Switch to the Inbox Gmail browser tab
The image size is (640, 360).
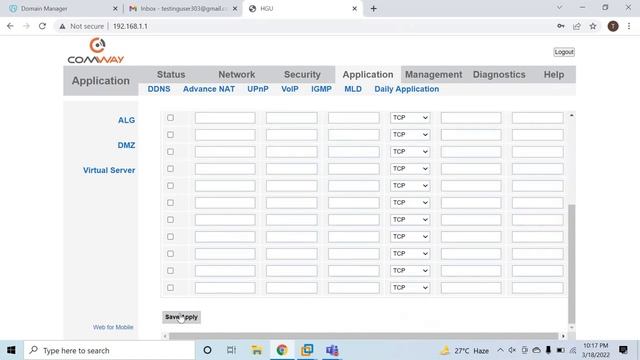(183, 9)
